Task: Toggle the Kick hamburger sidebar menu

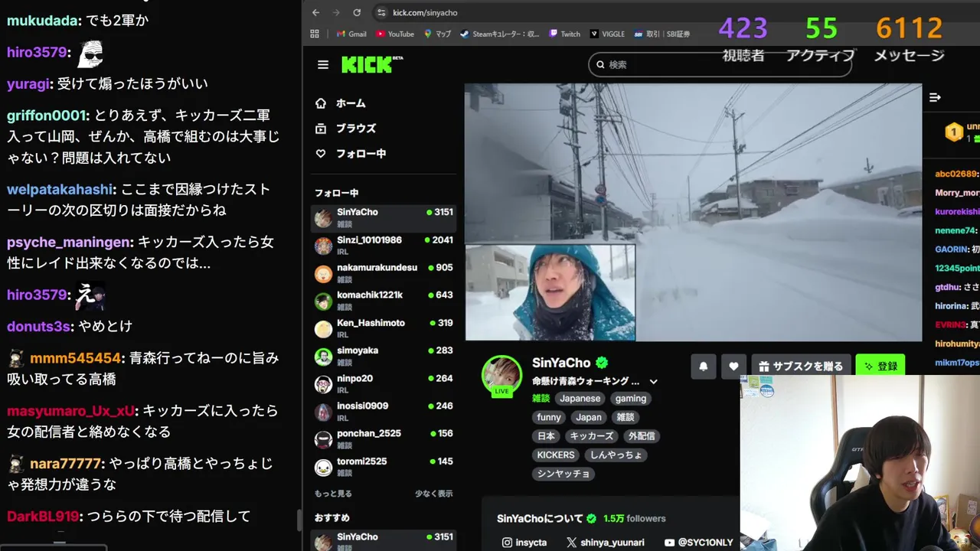Action: pyautogui.click(x=323, y=64)
